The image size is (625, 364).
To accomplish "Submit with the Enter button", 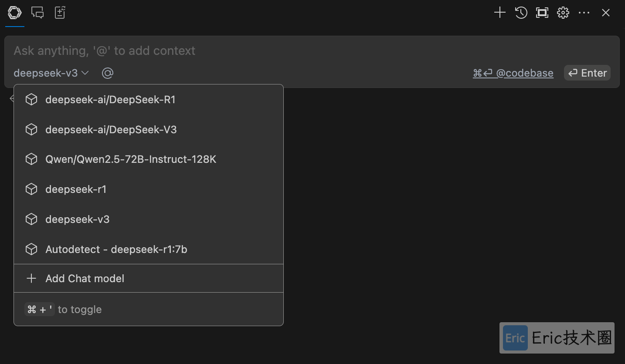I will [x=587, y=73].
